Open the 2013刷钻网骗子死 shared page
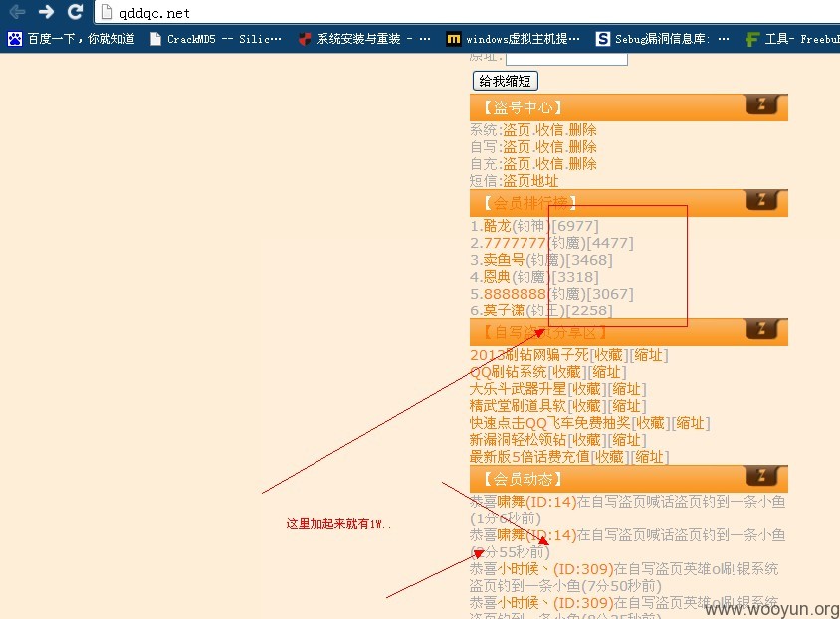This screenshot has width=840, height=619. click(529, 355)
